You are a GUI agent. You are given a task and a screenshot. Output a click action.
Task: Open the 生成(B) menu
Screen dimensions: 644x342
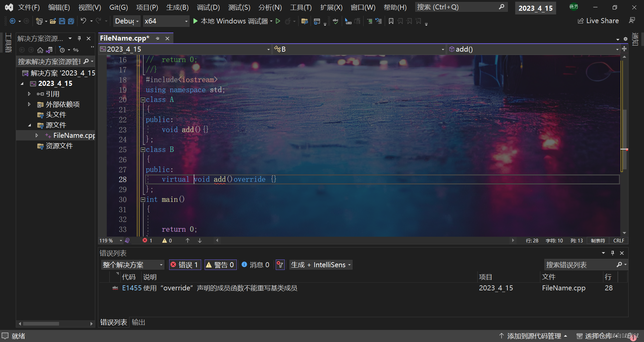[x=177, y=7]
